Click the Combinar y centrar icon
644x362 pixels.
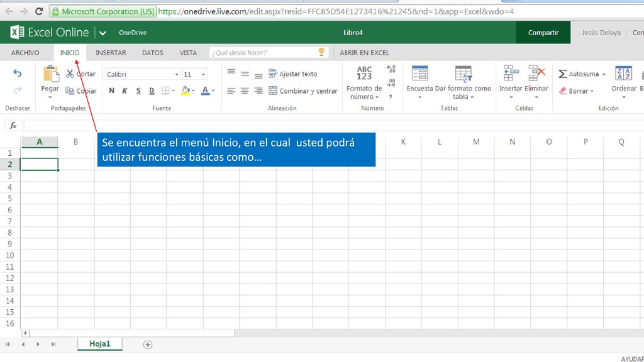coord(273,90)
